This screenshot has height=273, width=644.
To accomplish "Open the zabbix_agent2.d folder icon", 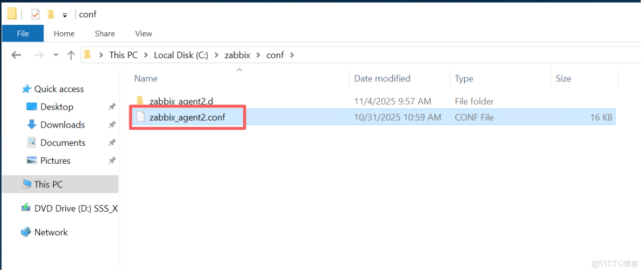I will (140, 101).
